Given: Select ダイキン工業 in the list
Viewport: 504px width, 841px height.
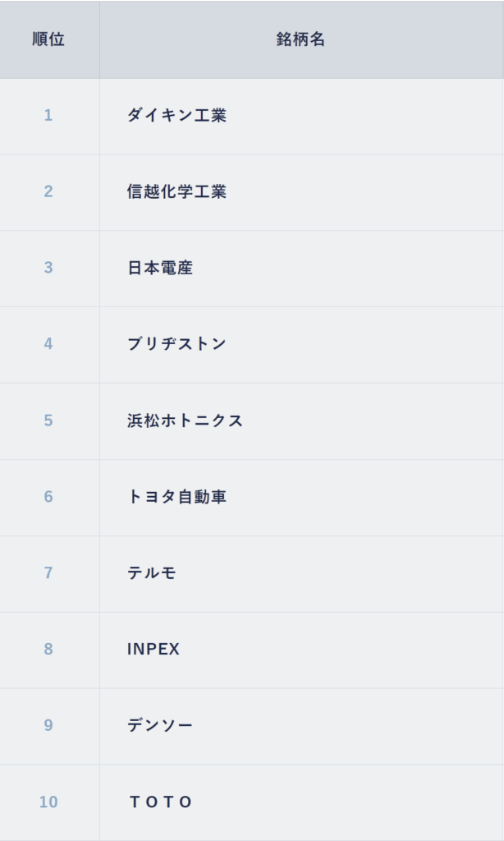Looking at the screenshot, I should [176, 116].
